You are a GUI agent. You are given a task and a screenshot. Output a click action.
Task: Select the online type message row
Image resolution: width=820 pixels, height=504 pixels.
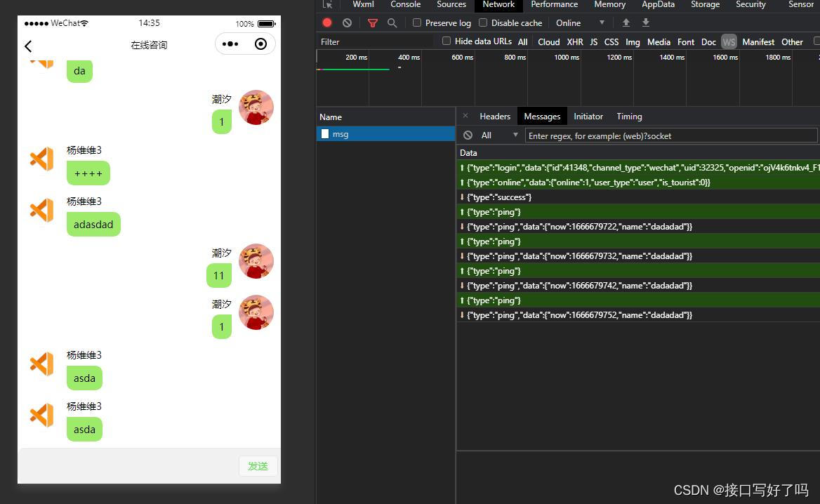638,182
